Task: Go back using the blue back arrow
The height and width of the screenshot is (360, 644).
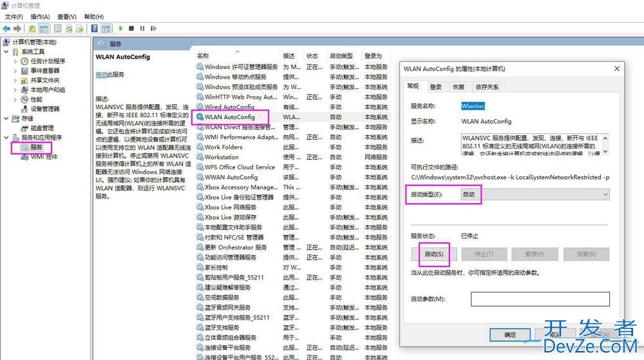Action: [6, 28]
